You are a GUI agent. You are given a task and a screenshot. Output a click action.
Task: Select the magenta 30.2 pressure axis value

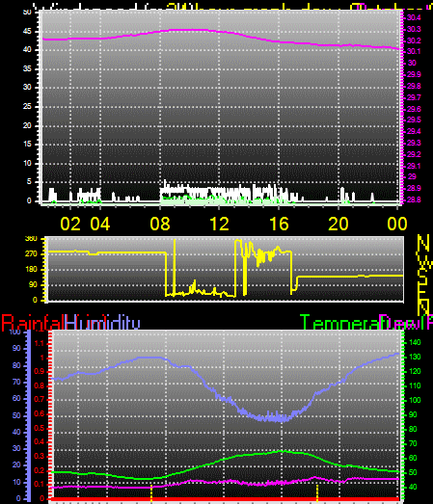tap(414, 40)
